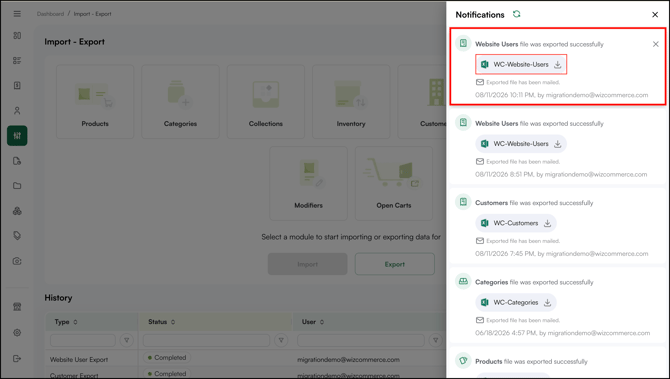Click the mail icon in Categories notification

(x=480, y=320)
